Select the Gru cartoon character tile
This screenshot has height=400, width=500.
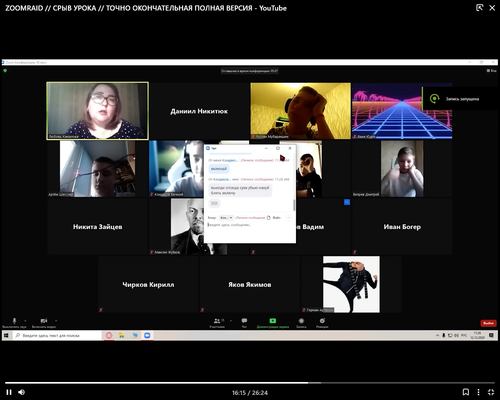(351, 284)
